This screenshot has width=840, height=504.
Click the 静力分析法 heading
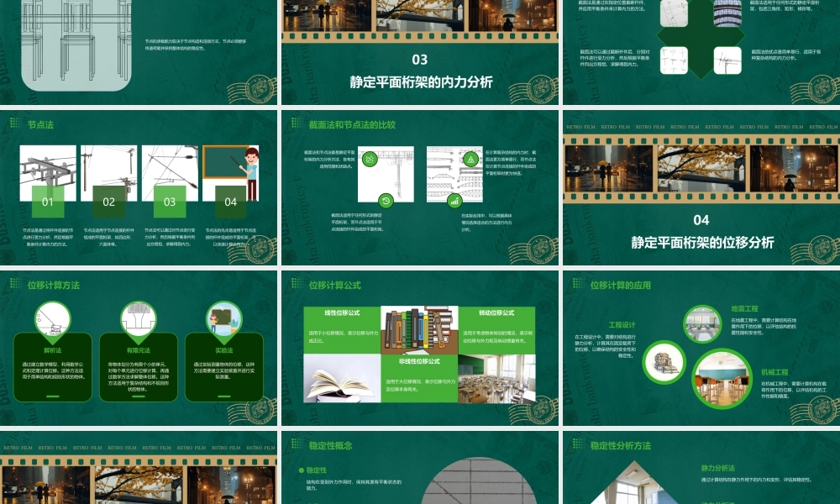(x=718, y=468)
